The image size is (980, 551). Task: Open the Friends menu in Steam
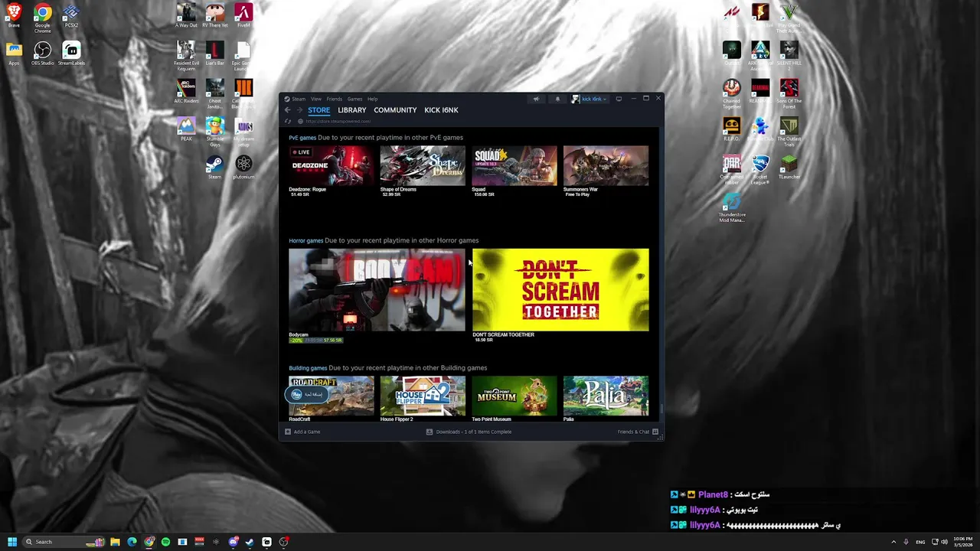point(335,99)
